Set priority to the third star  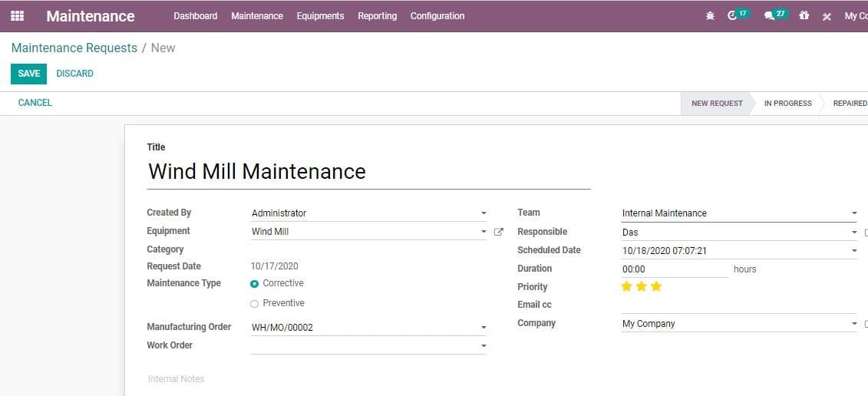coord(656,286)
